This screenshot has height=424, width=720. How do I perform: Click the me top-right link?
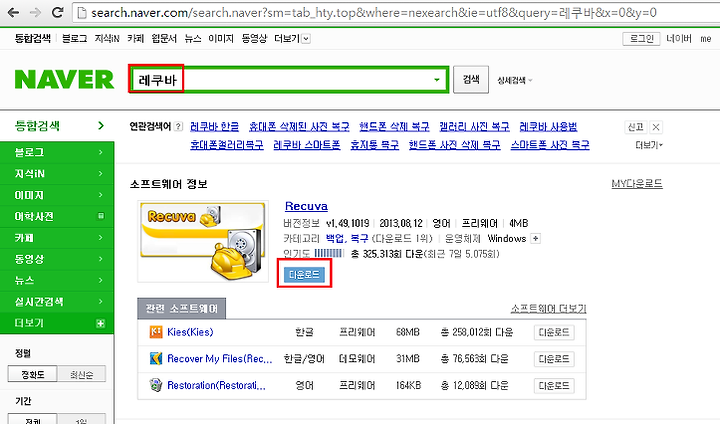point(706,39)
